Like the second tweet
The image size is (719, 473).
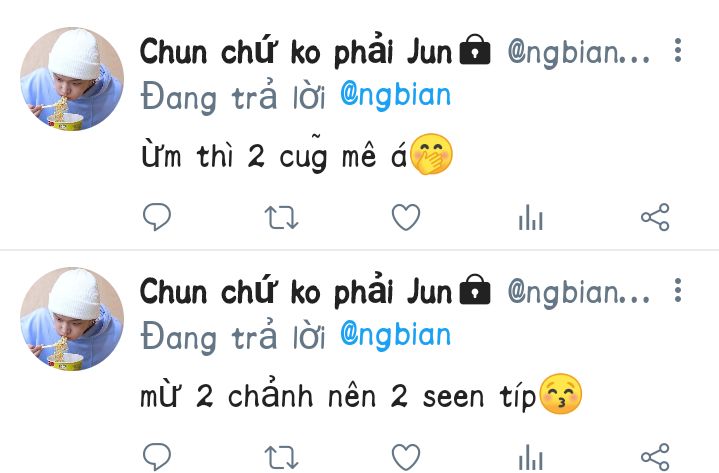406,456
